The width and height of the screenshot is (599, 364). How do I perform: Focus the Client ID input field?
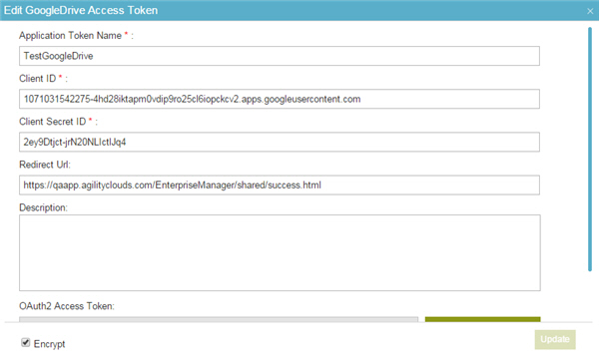tap(280, 99)
